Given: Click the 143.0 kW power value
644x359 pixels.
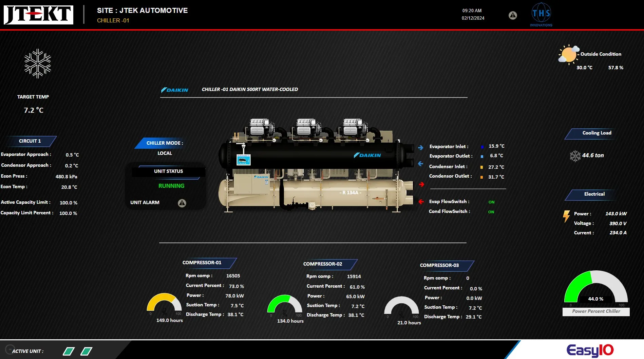Looking at the screenshot, I should (x=616, y=214).
